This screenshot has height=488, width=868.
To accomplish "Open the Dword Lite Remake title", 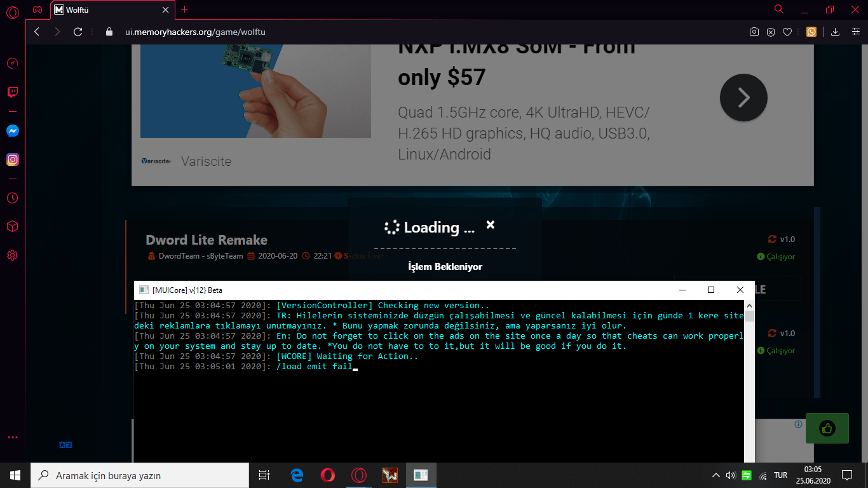I will tap(207, 240).
